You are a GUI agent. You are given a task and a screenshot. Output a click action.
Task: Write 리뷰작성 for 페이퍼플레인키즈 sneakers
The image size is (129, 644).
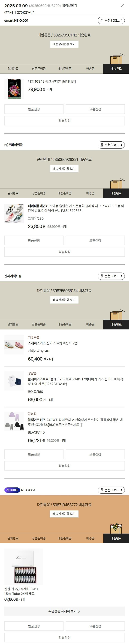tap(64, 252)
